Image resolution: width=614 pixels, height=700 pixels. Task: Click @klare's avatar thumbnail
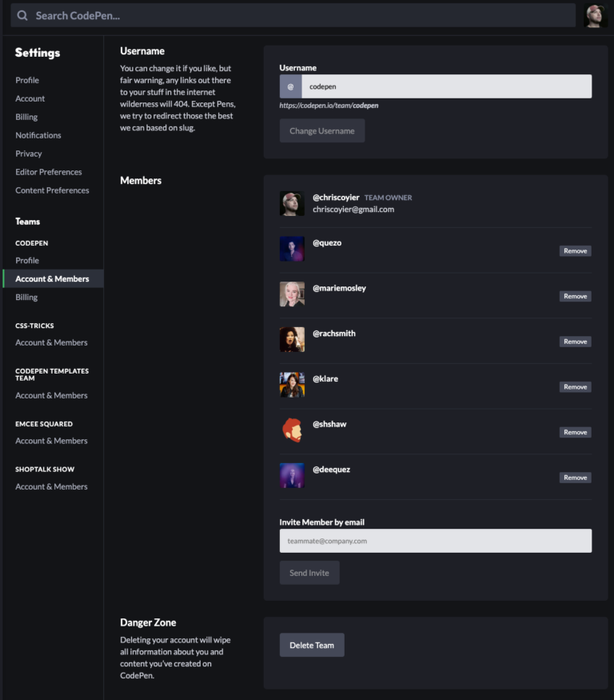click(292, 385)
